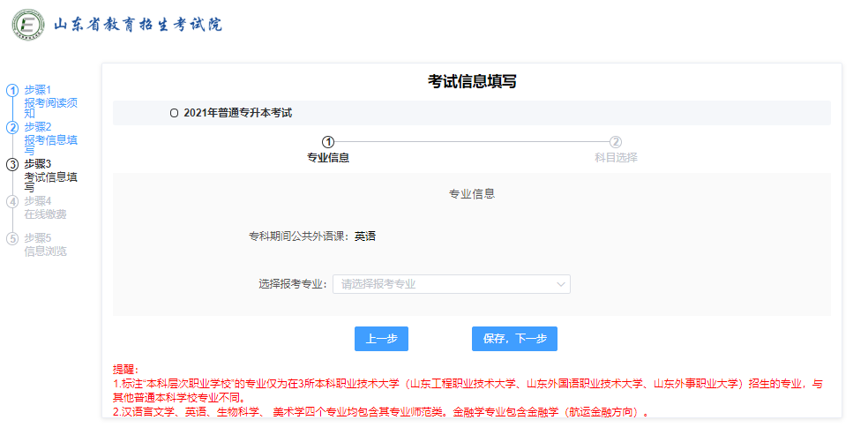
Task: Click the step 1 circle in sidebar
Action: coord(12,90)
